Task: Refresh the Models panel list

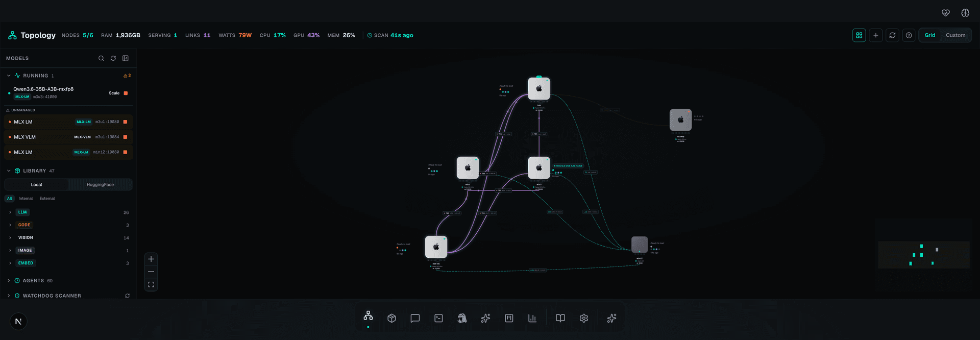Action: pos(113,58)
